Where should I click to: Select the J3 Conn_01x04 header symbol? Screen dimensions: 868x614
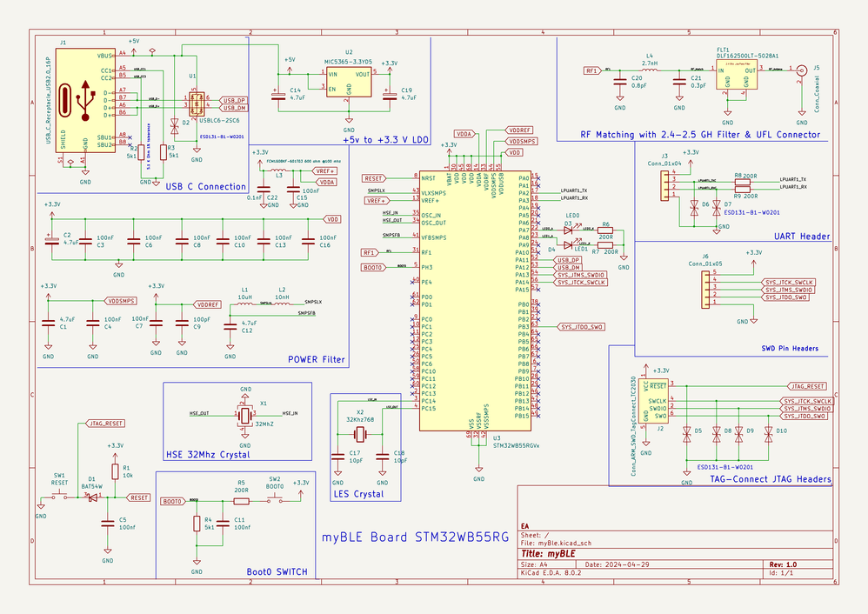coord(664,186)
